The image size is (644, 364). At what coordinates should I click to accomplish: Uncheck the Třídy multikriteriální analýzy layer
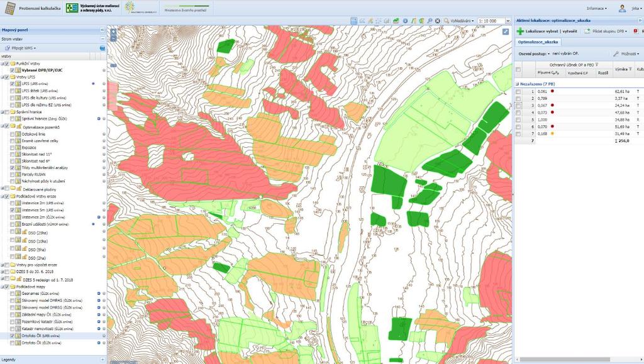pos(13,168)
